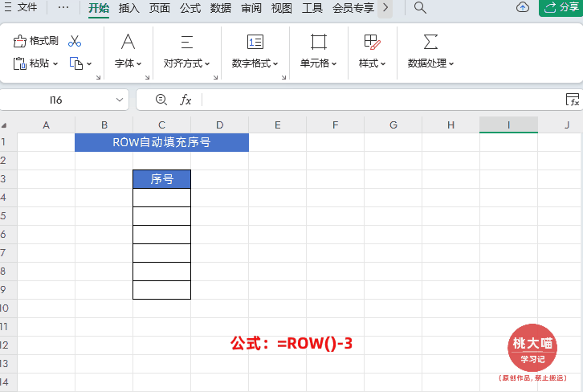Expand the 样式 dropdown

[x=372, y=63]
